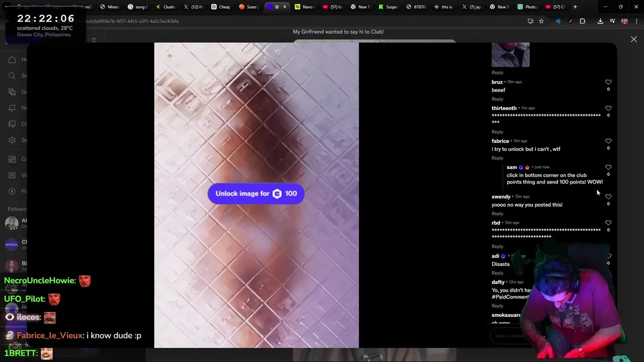The image size is (644, 362).
Task: Reply under the top image comment
Action: (497, 72)
